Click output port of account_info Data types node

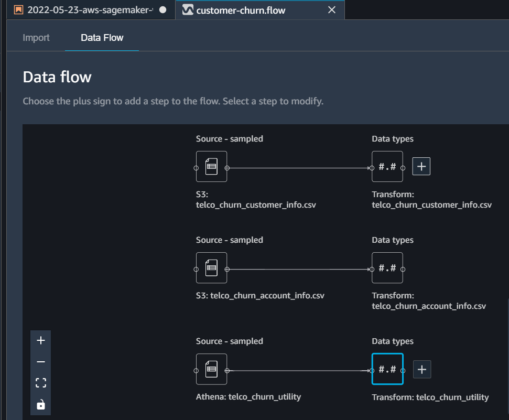403,270
